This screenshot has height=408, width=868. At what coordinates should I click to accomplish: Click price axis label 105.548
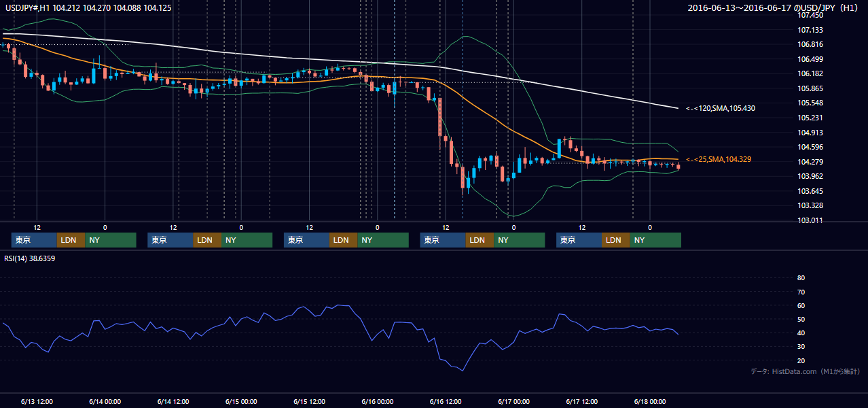810,103
